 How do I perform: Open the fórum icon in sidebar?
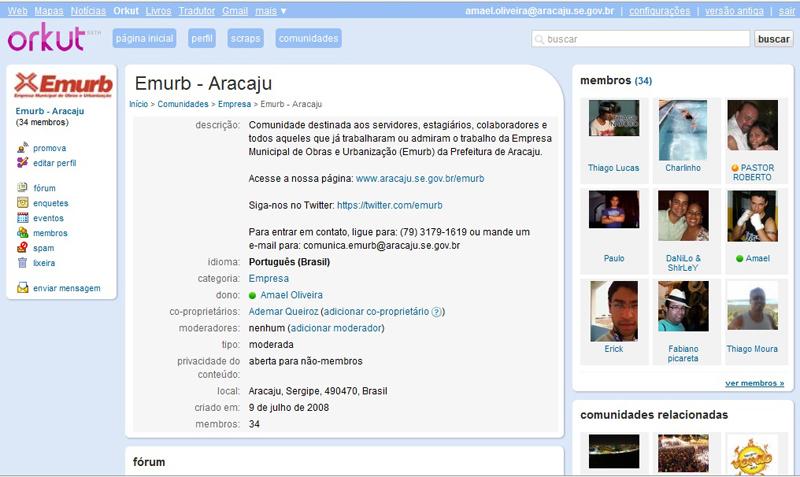click(x=22, y=188)
